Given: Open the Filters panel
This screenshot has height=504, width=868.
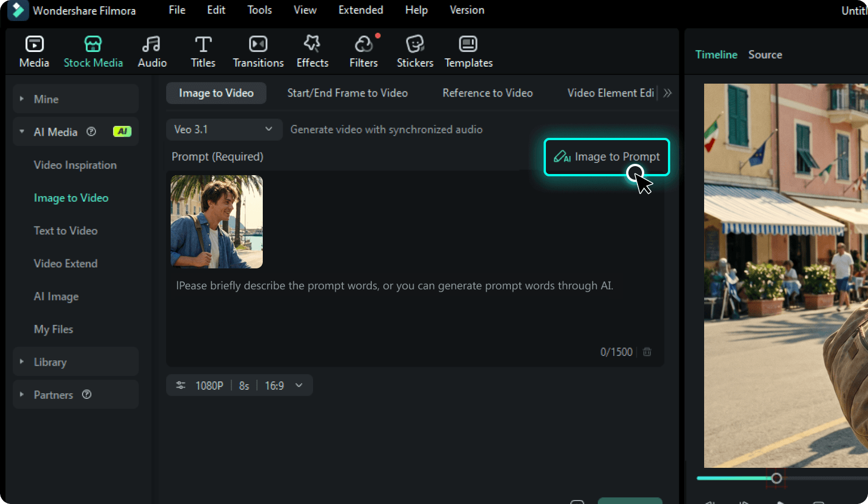Looking at the screenshot, I should (x=364, y=51).
